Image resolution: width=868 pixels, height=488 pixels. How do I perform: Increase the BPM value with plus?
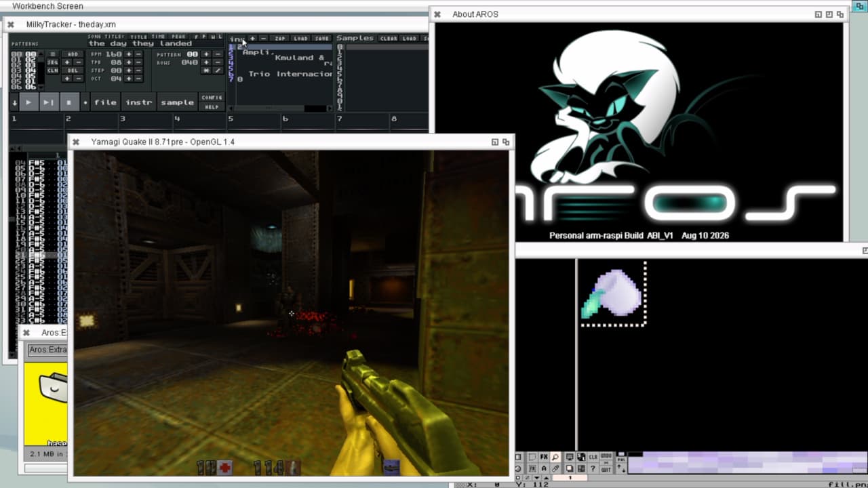tap(129, 54)
